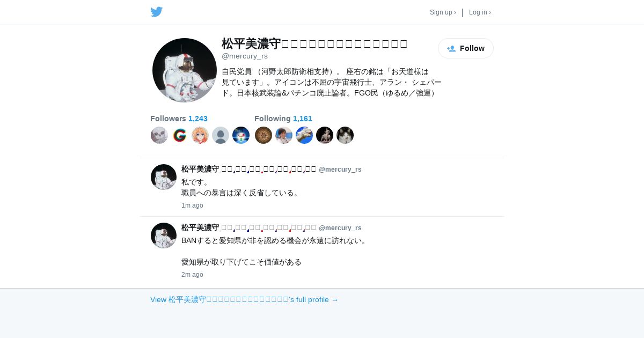Open the large astronaut profile picture
Viewport: 644px width, 338px height.
pyautogui.click(x=185, y=70)
